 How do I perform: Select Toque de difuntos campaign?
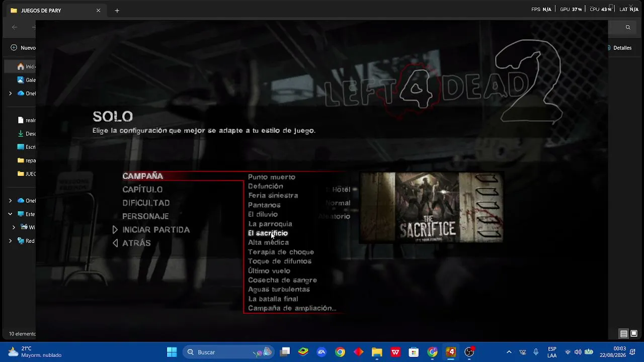(280, 261)
